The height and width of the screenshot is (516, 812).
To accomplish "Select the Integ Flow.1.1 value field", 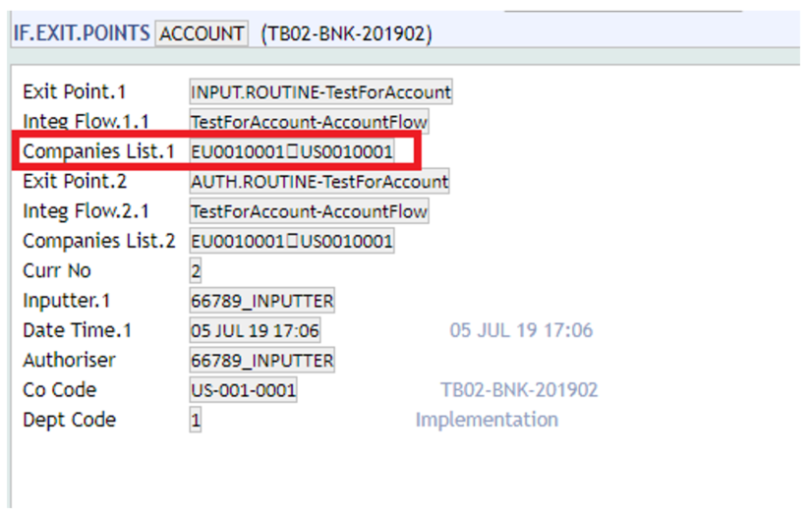I will point(309,122).
